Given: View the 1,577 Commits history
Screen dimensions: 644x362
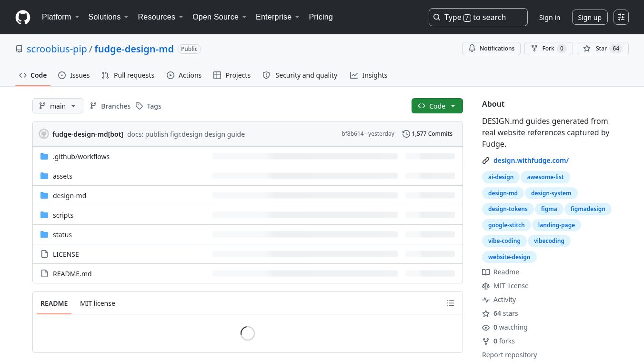Looking at the screenshot, I should pyautogui.click(x=427, y=134).
